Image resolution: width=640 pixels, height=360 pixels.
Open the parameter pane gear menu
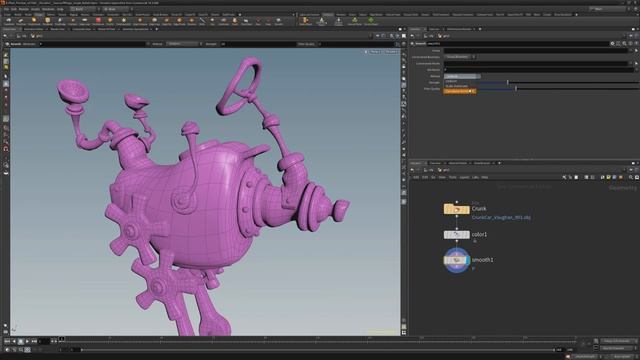[612, 43]
